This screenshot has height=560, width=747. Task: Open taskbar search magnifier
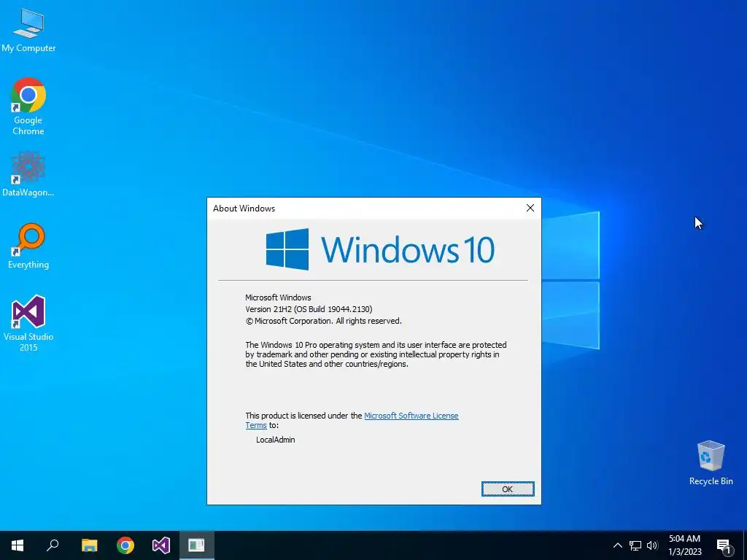click(53, 545)
